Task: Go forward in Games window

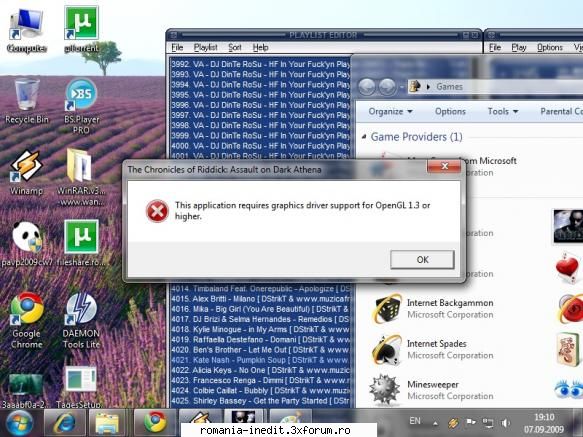Action: tap(387, 87)
